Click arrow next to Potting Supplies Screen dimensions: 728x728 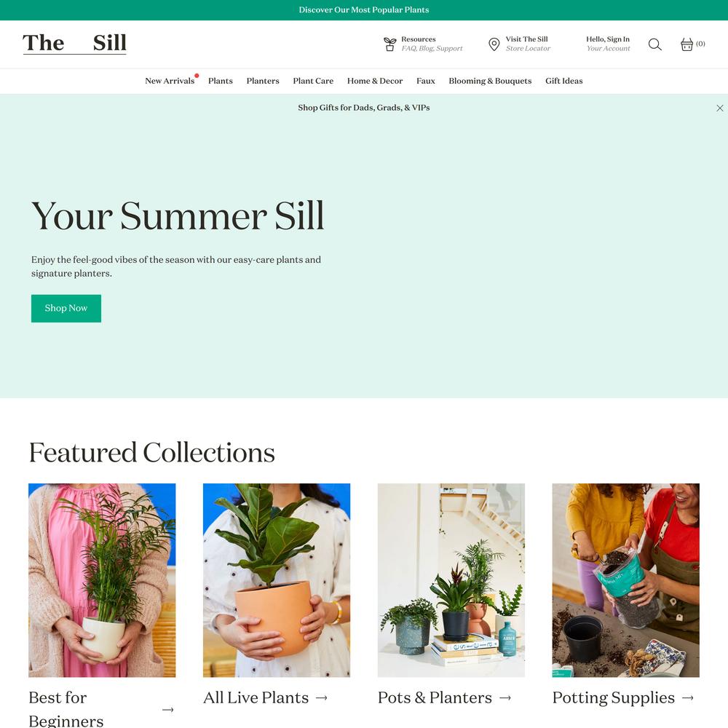[687, 697]
